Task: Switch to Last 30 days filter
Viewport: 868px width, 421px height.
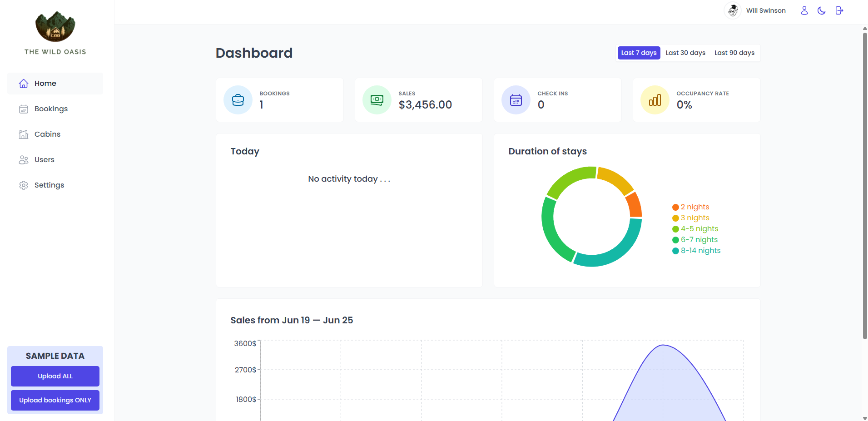Action: [685, 53]
